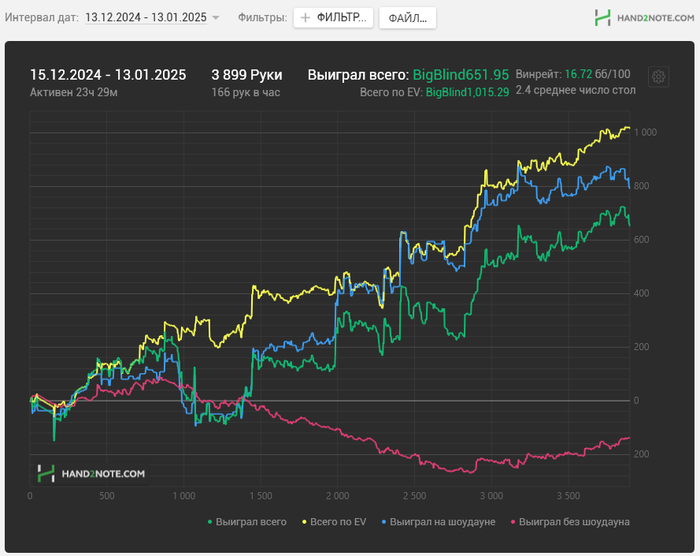
Task: Click the BigBlind651.95 total won value
Action: [x=461, y=75]
